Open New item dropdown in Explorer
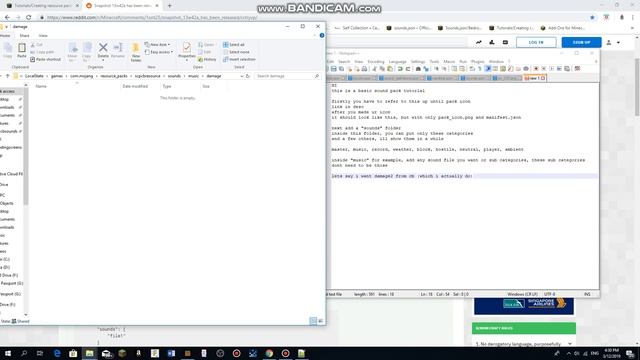Screen dimensions: 640x360 click(158, 44)
